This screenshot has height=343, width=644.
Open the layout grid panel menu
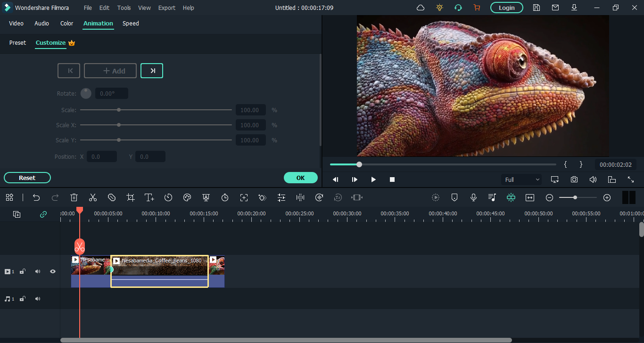coord(9,197)
